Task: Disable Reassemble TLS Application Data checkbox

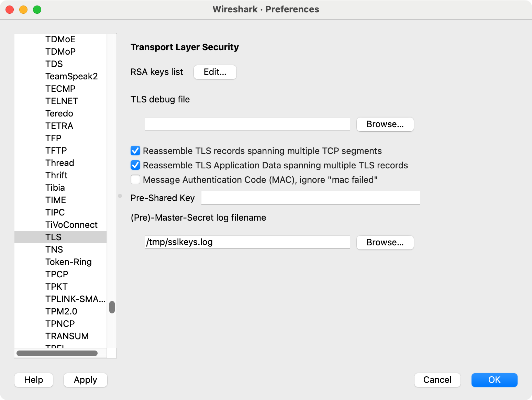Action: tap(135, 165)
